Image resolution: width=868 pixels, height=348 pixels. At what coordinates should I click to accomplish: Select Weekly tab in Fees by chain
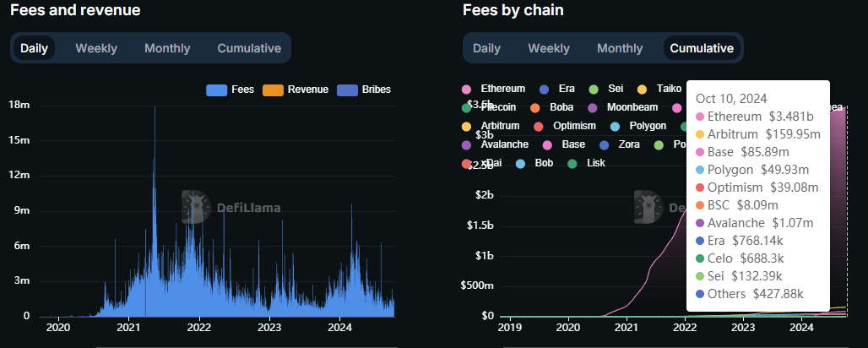tap(549, 48)
